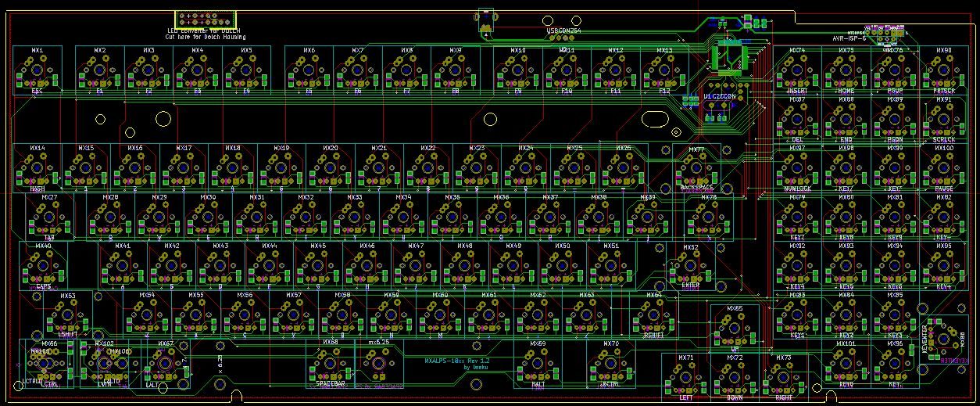This screenshot has width=980, height=406.
Task: Select the MX74 INSERT switch footprint
Action: tap(796, 70)
